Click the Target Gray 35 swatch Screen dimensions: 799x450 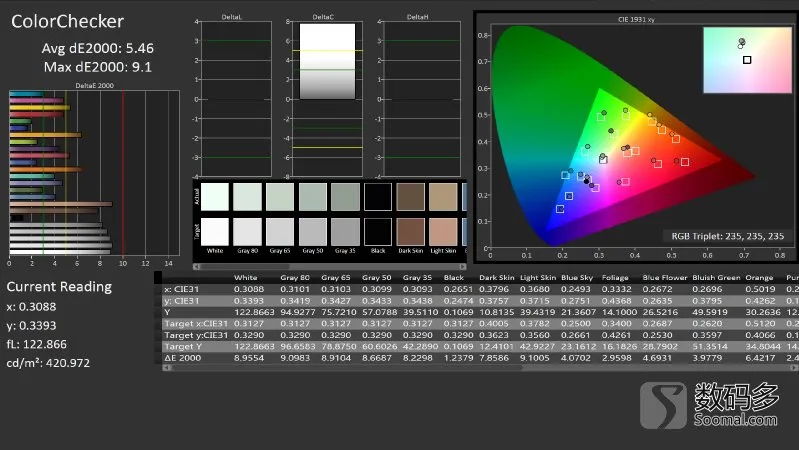click(345, 232)
